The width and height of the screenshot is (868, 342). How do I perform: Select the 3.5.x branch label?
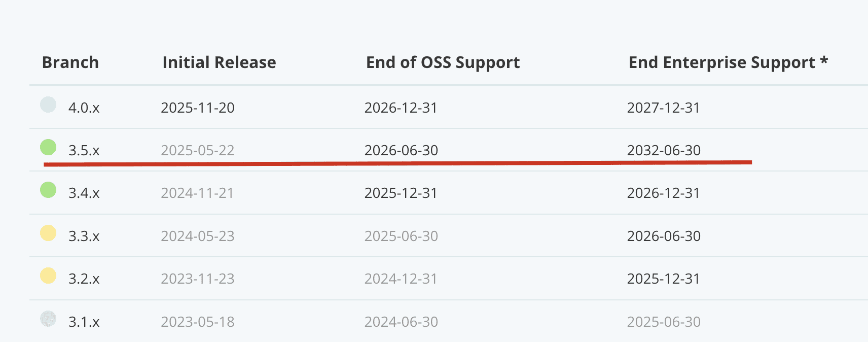coord(84,150)
